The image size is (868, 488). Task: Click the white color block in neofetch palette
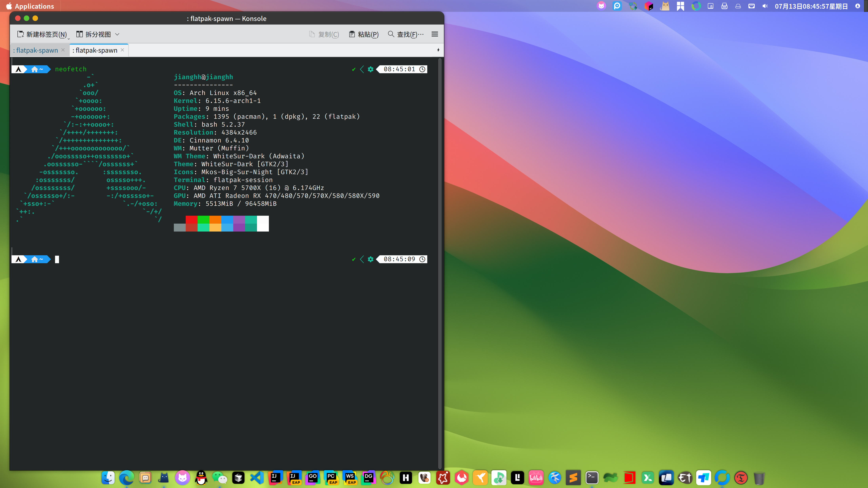[x=263, y=224]
